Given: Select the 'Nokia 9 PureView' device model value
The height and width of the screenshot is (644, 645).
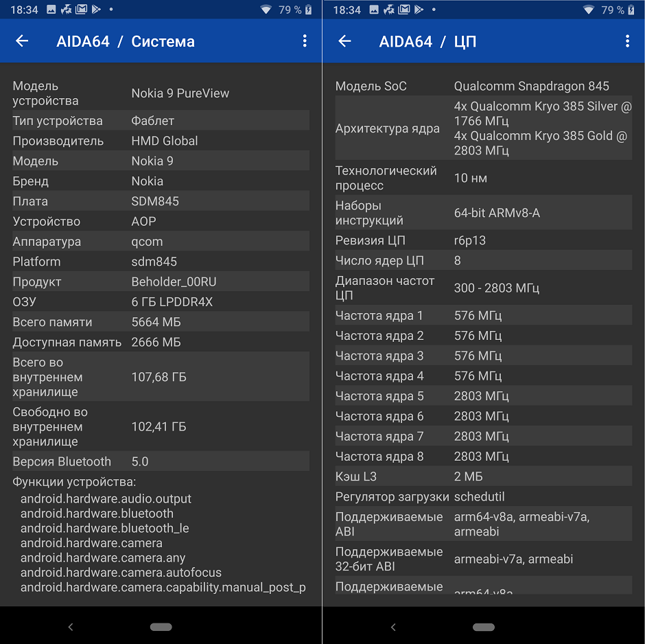Looking at the screenshot, I should coord(180,93).
